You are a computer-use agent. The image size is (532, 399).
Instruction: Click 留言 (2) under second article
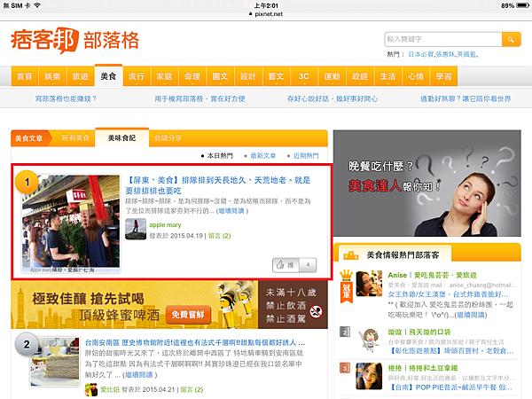tap(192, 389)
